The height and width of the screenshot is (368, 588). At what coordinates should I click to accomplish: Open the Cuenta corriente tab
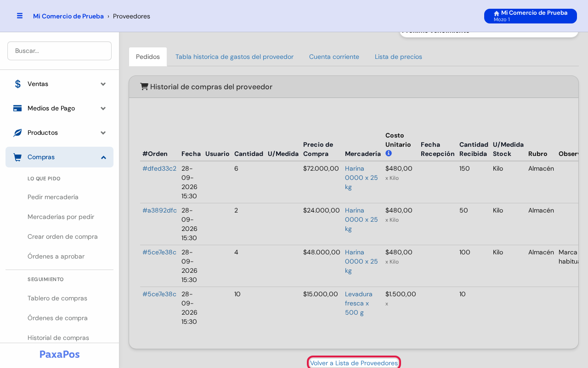click(334, 57)
